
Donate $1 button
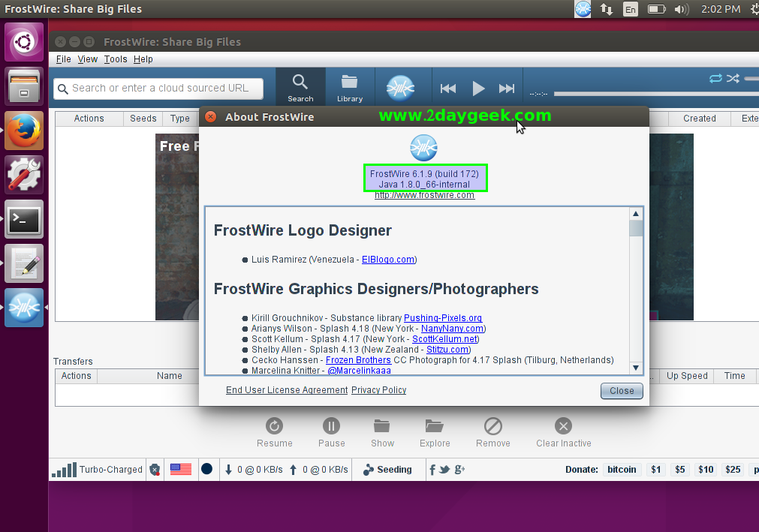[x=656, y=470]
